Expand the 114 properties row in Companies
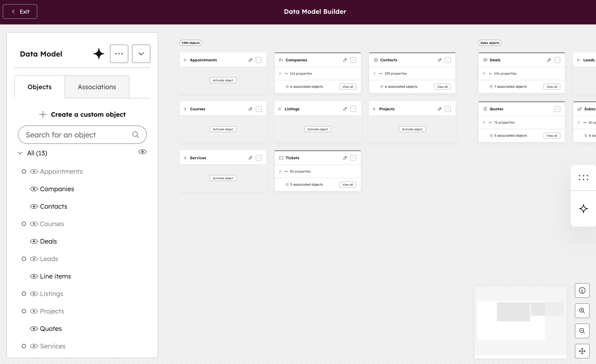Viewport: 596px width, 364px height. tap(280, 74)
